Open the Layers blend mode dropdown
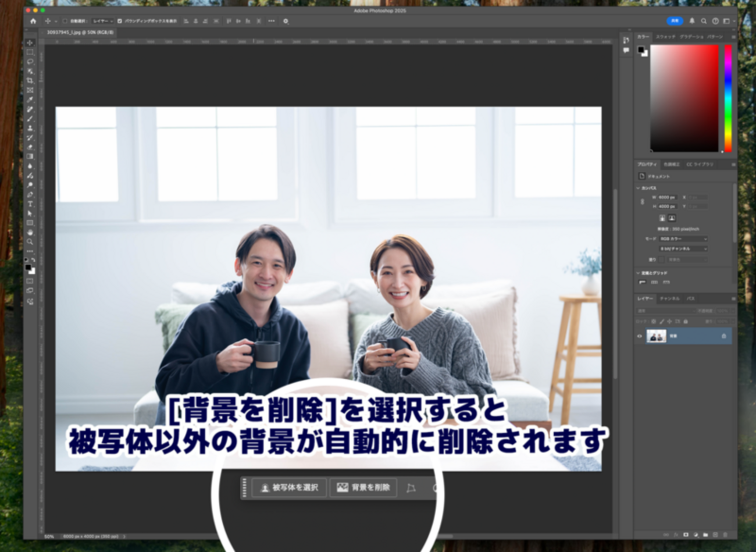The image size is (756, 552). tap(665, 311)
